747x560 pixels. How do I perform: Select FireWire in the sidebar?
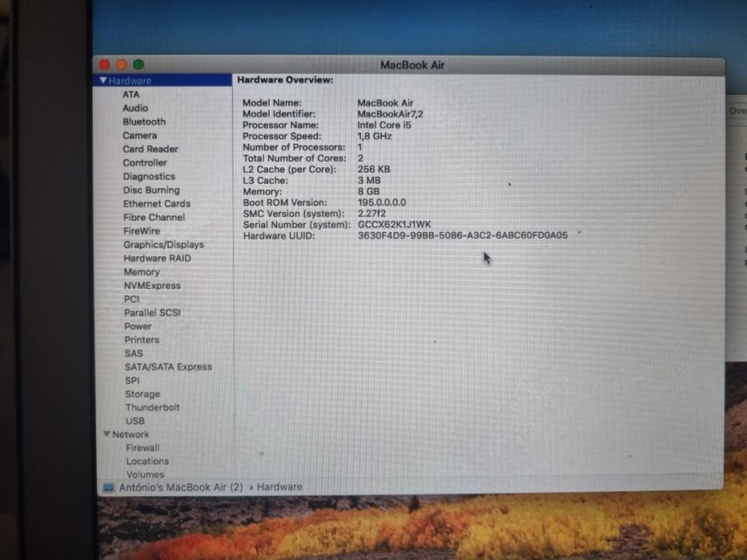coord(142,231)
